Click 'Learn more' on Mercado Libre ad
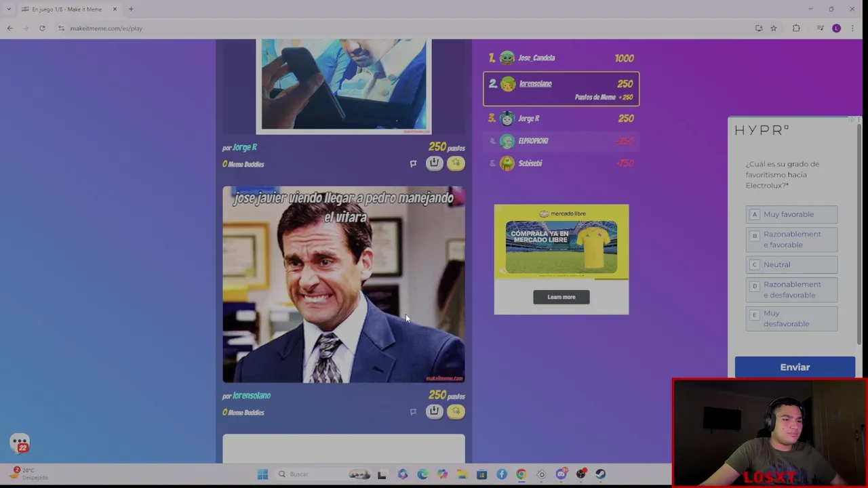 coord(561,297)
